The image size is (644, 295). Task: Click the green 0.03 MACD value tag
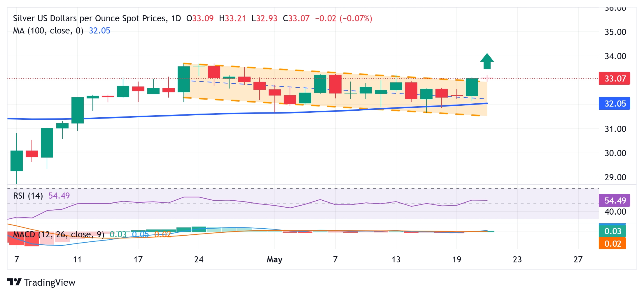click(x=612, y=231)
